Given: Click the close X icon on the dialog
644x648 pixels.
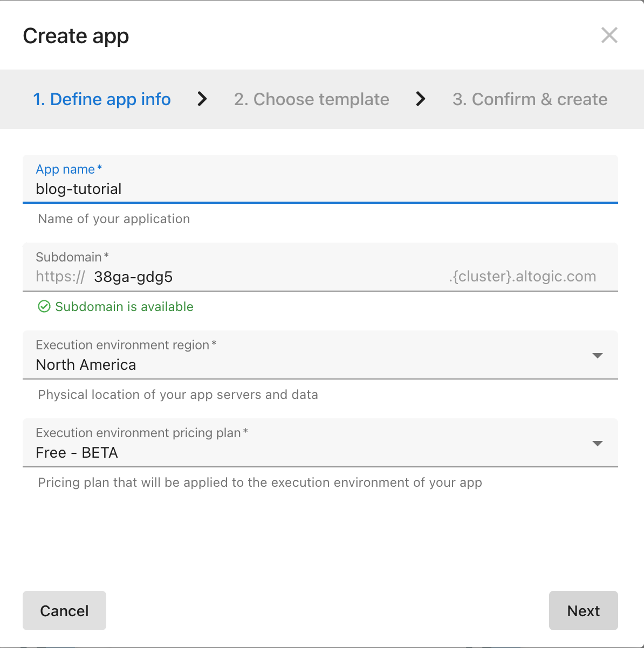Looking at the screenshot, I should 609,35.
